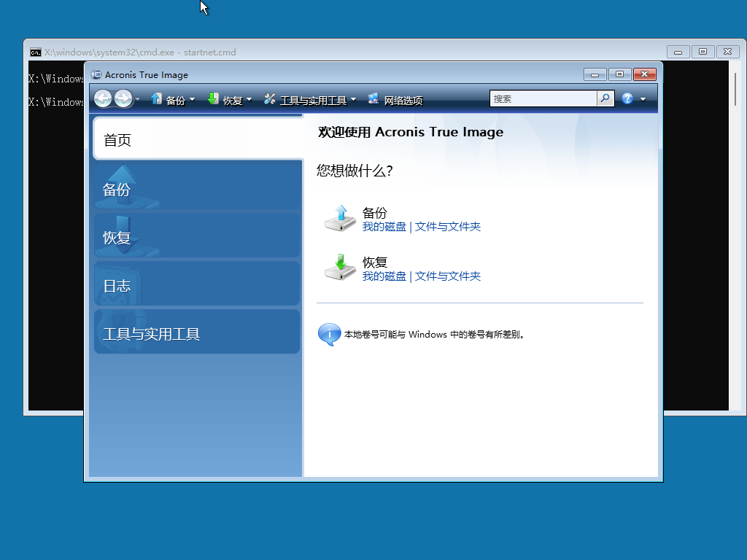This screenshot has height=560, width=747.
Task: Minimize the Acronis True Image window
Action: [x=595, y=74]
